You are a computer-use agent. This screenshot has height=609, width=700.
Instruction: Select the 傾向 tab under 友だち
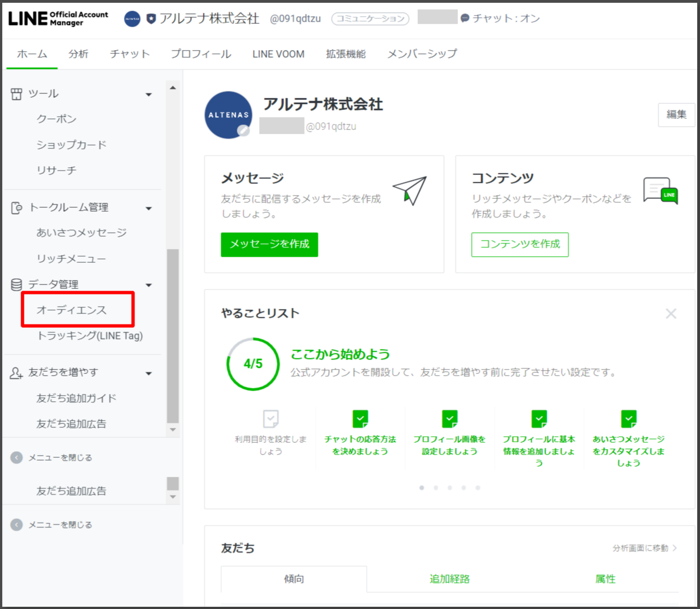[294, 579]
